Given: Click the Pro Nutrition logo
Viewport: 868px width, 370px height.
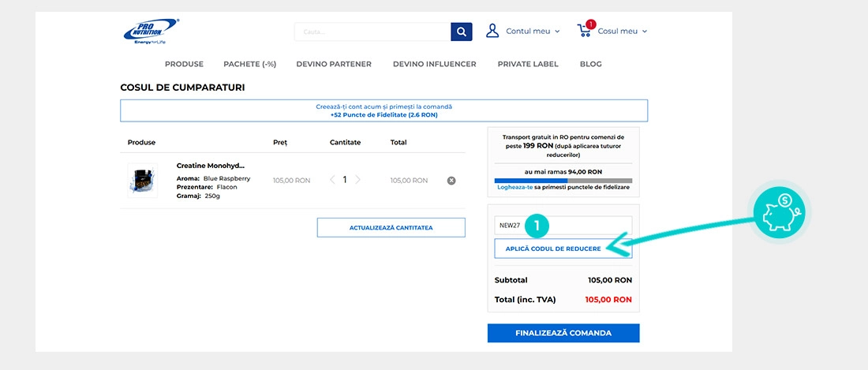Looking at the screenshot, I should 151,32.
